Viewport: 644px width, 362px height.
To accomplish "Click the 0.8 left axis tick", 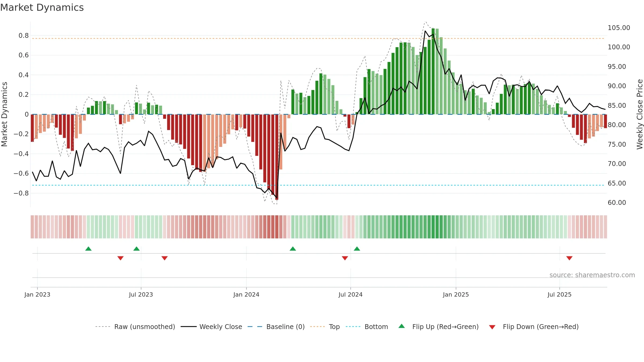I will [x=24, y=36].
